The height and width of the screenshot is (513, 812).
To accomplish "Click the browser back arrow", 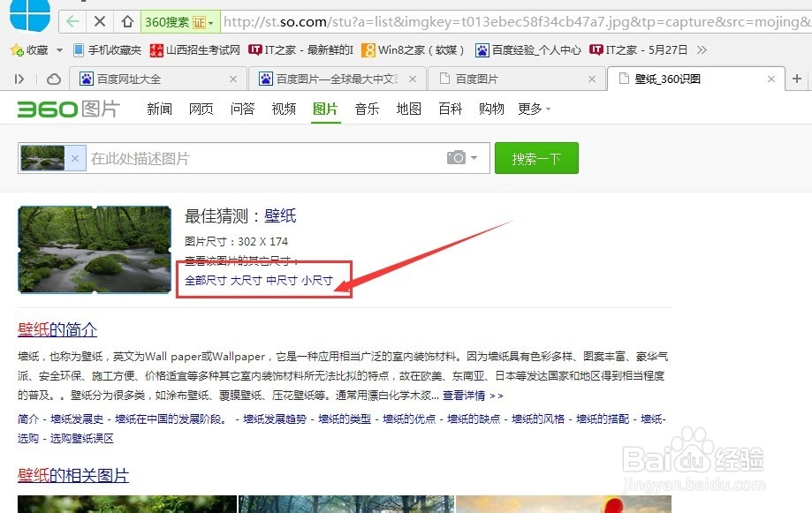I will click(x=72, y=19).
